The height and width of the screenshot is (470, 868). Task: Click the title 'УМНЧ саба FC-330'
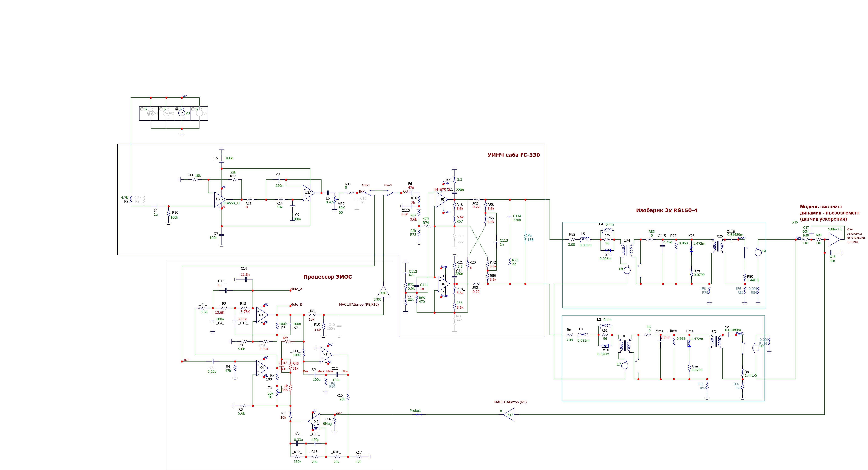coord(514,155)
